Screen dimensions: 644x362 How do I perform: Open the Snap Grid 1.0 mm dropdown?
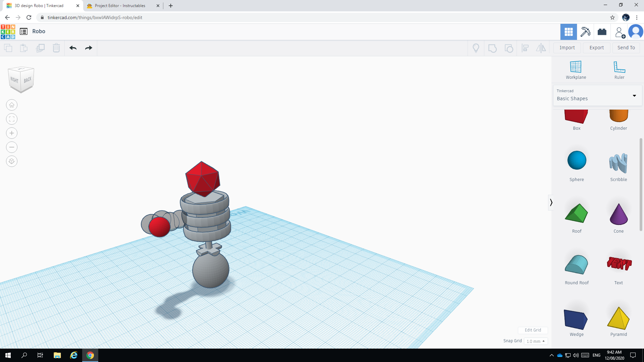(536, 341)
